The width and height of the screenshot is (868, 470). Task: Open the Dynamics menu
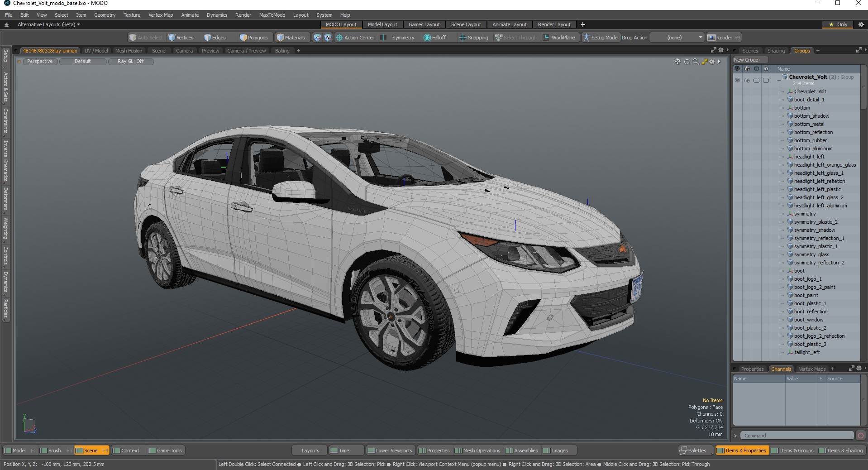click(x=217, y=15)
